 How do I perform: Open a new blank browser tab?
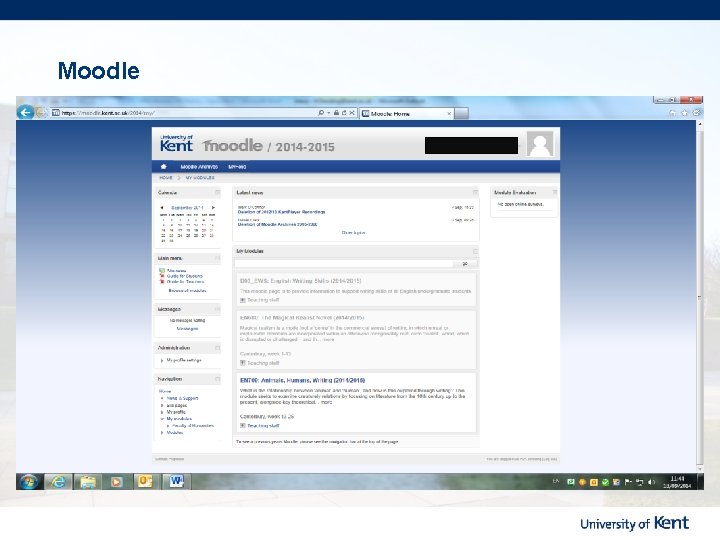pyautogui.click(x=461, y=113)
